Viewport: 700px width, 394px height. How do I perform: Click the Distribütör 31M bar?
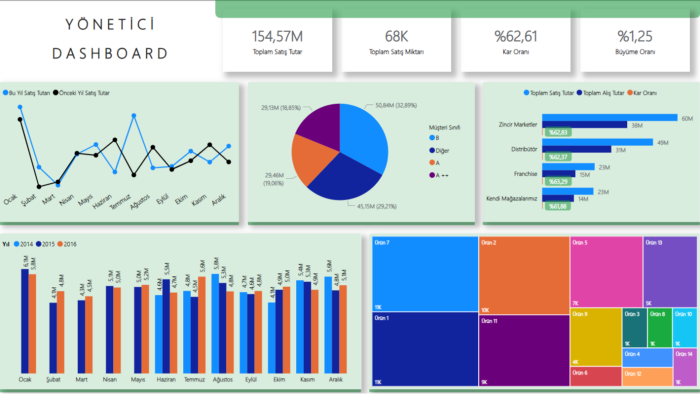pyautogui.click(x=577, y=149)
